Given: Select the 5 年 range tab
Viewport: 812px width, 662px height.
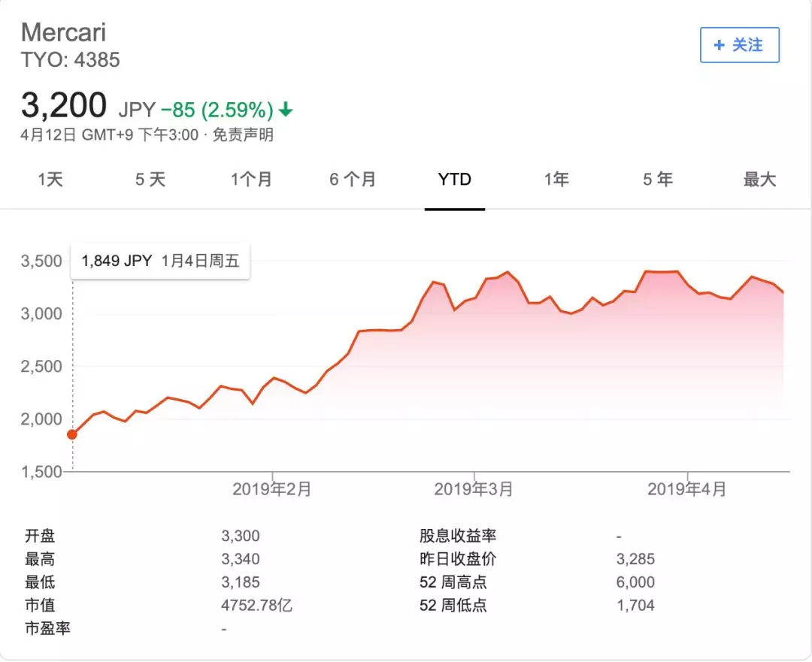Looking at the screenshot, I should pyautogui.click(x=658, y=180).
